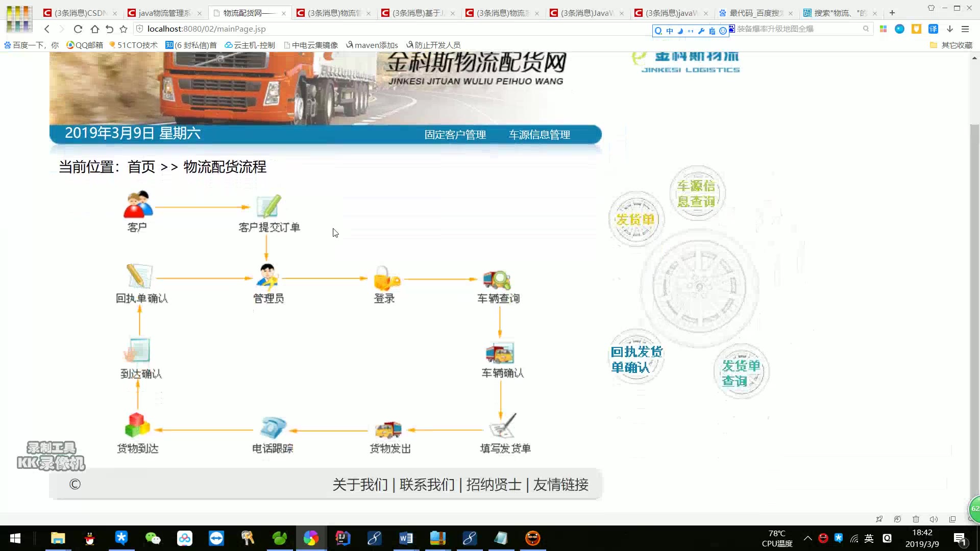Click the 电话跟踪 telephone icon
980x551 pixels.
click(x=273, y=428)
